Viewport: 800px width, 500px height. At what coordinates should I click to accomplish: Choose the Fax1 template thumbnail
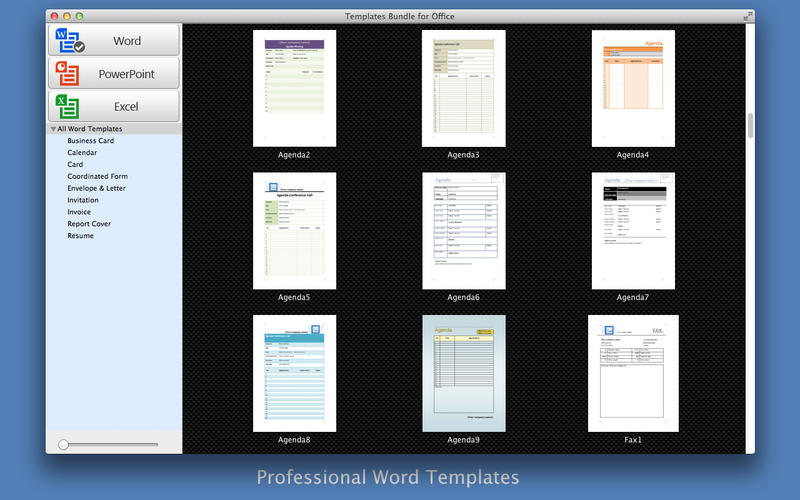pos(633,373)
